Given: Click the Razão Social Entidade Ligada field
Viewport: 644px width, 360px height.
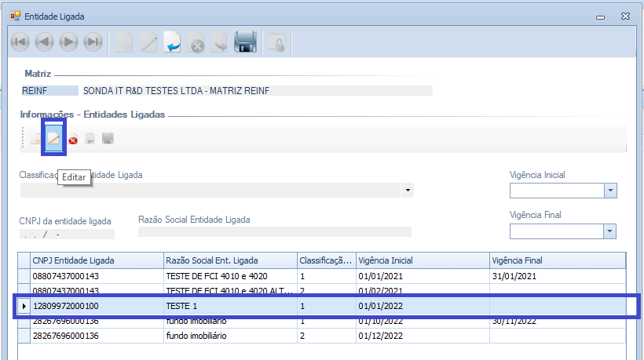Looking at the screenshot, I should click(x=274, y=232).
